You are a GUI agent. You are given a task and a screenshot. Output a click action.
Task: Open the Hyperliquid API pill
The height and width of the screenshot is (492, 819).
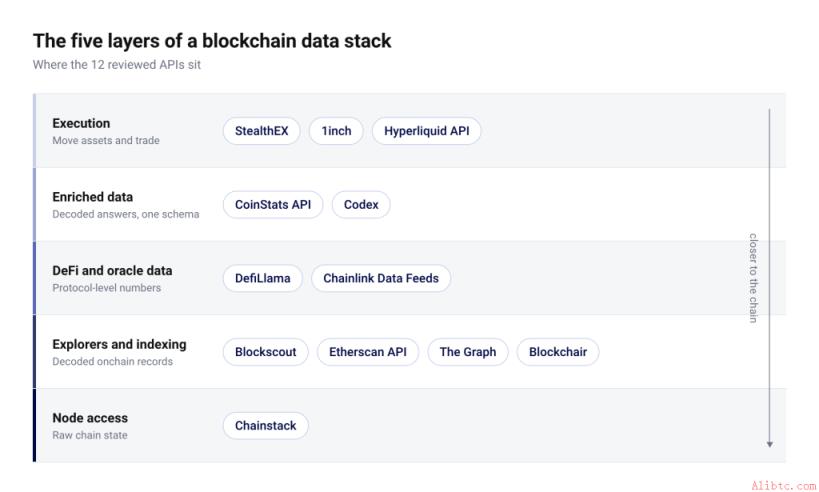(x=426, y=131)
